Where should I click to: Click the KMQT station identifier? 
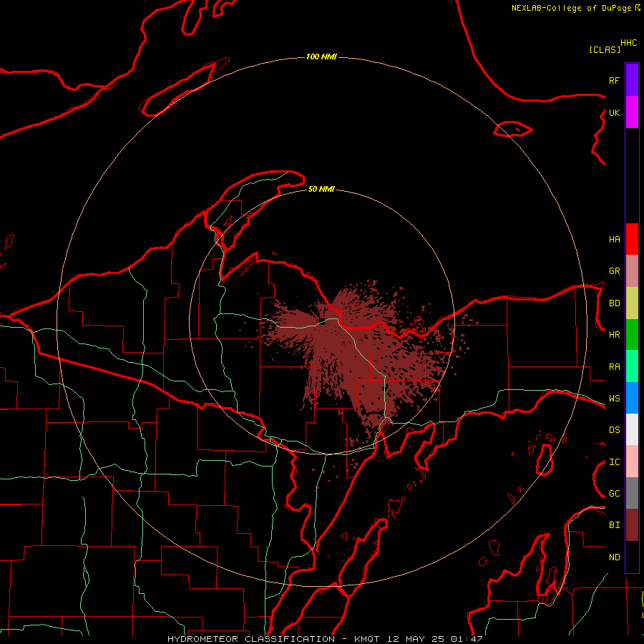coord(368,639)
